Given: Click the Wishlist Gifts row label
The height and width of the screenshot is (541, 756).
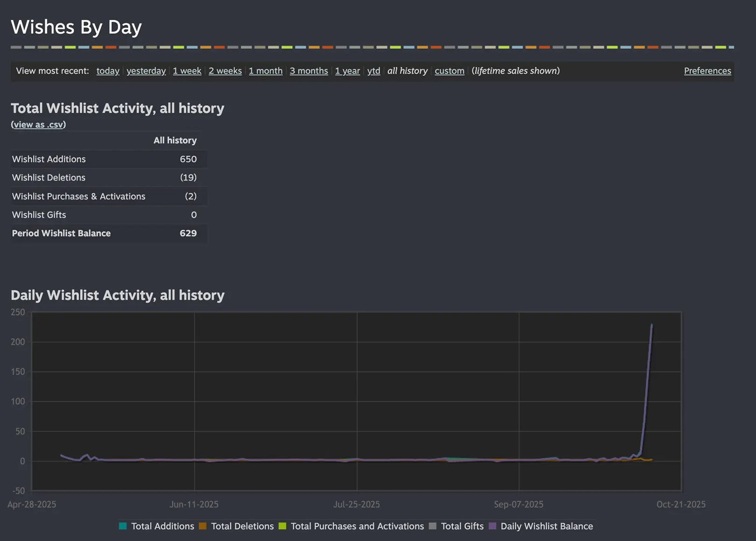Looking at the screenshot, I should (39, 215).
